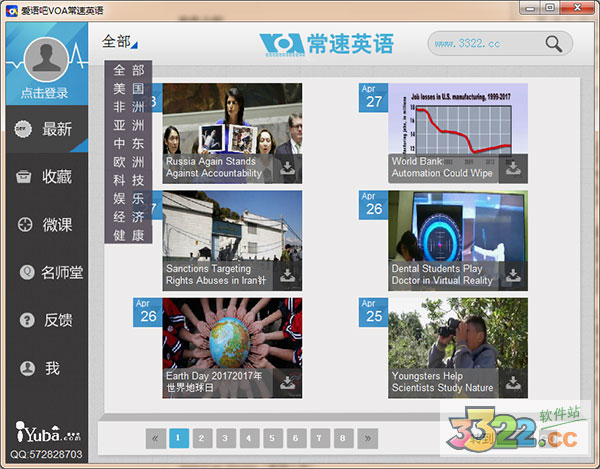
Task: Open the 微课 micro-course section
Action: pos(47,225)
